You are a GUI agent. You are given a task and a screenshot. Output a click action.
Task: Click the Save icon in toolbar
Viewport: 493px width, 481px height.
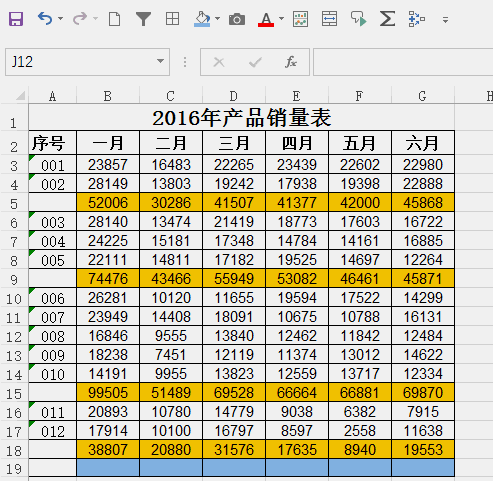click(16, 19)
